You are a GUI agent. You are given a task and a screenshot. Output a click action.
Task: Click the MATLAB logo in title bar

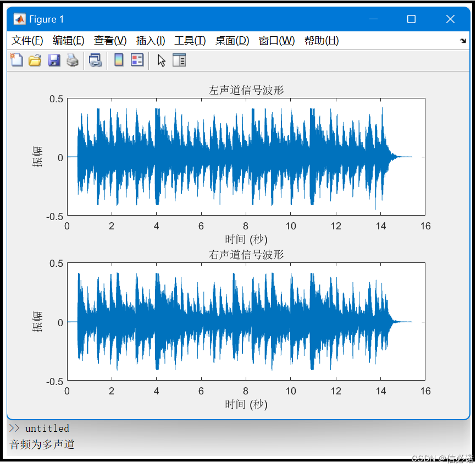[x=19, y=19]
